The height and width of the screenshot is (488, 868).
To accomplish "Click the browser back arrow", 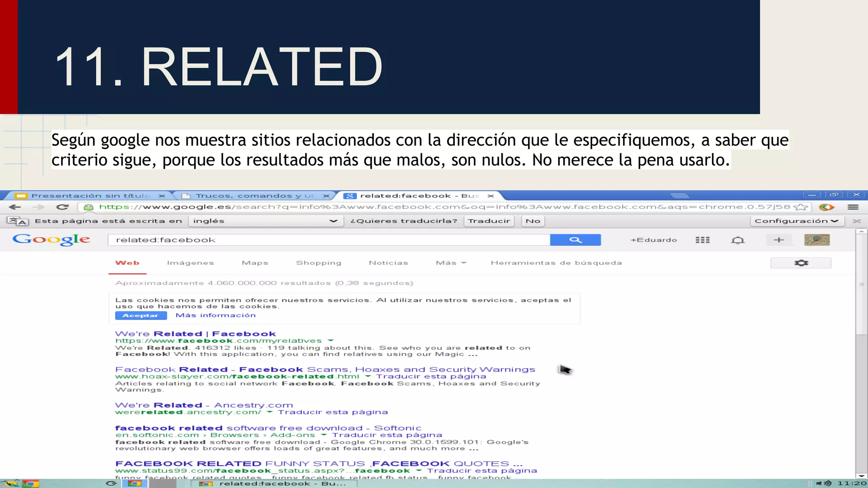I will (x=15, y=207).
